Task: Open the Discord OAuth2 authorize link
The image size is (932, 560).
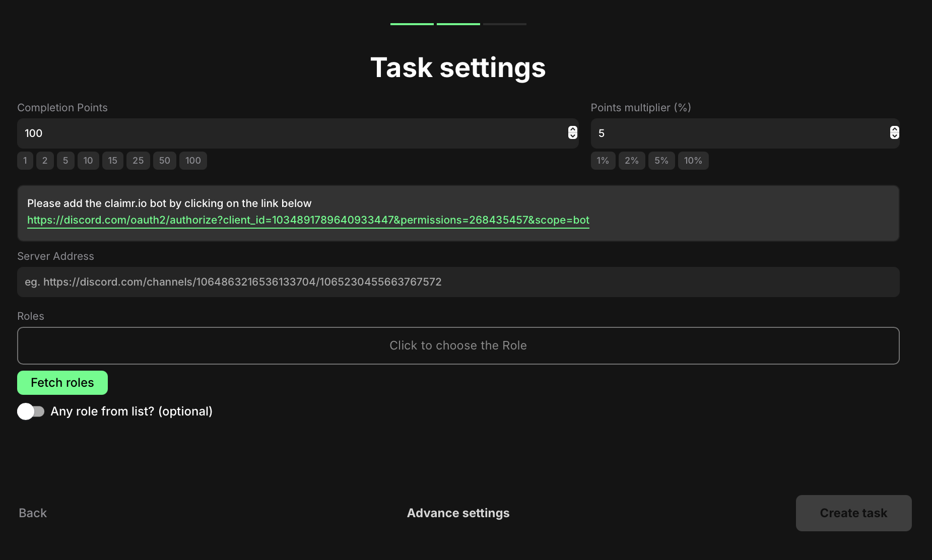Action: pos(308,220)
